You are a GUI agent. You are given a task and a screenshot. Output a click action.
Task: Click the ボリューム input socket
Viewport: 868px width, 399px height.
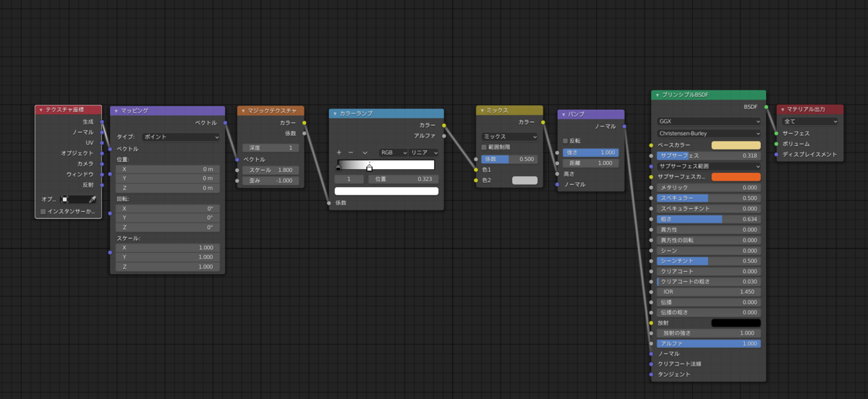point(777,144)
